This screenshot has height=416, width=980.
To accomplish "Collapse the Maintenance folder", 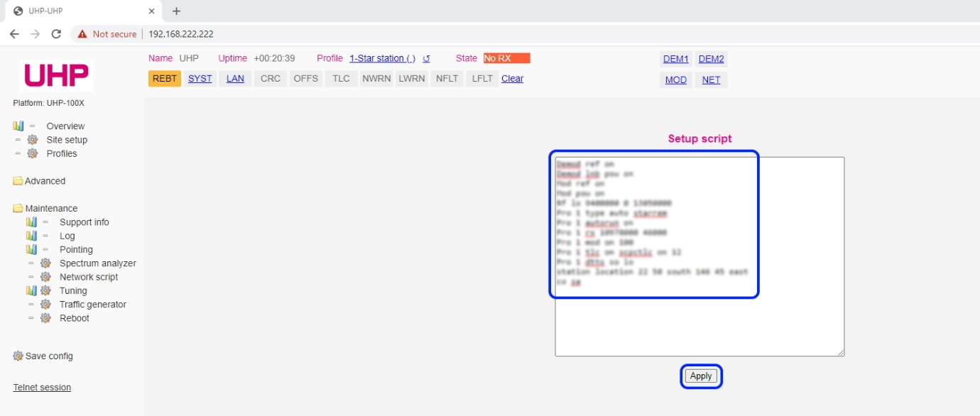I will (45, 209).
